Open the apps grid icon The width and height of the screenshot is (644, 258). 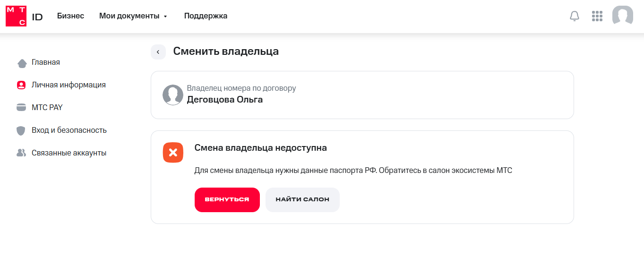(x=597, y=16)
